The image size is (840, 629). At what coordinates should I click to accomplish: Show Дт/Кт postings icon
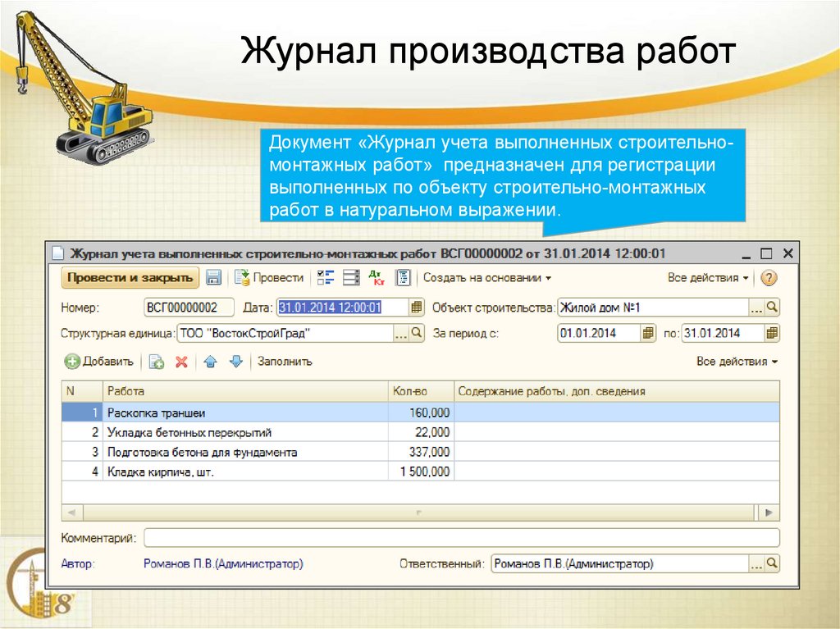click(x=377, y=277)
